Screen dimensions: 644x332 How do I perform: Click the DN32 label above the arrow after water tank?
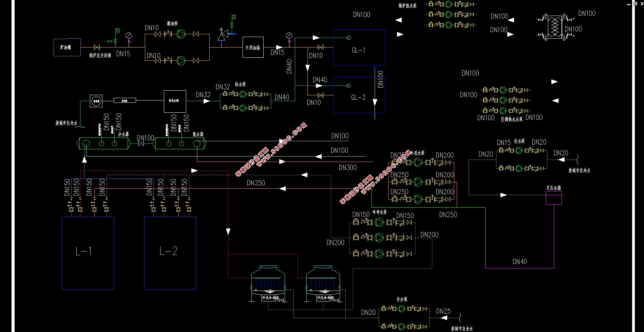[x=203, y=95]
